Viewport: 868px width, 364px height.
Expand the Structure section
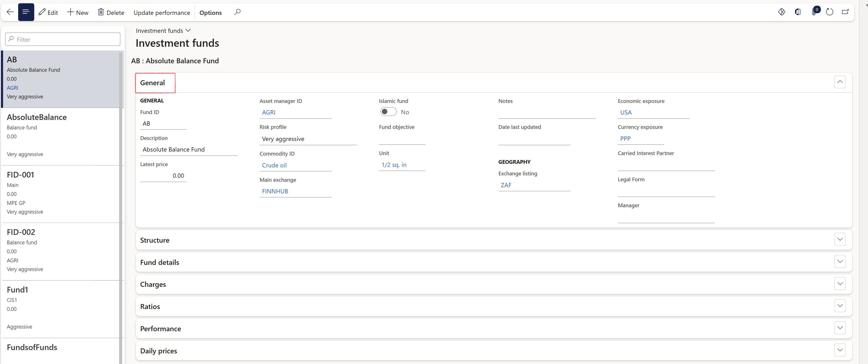840,240
